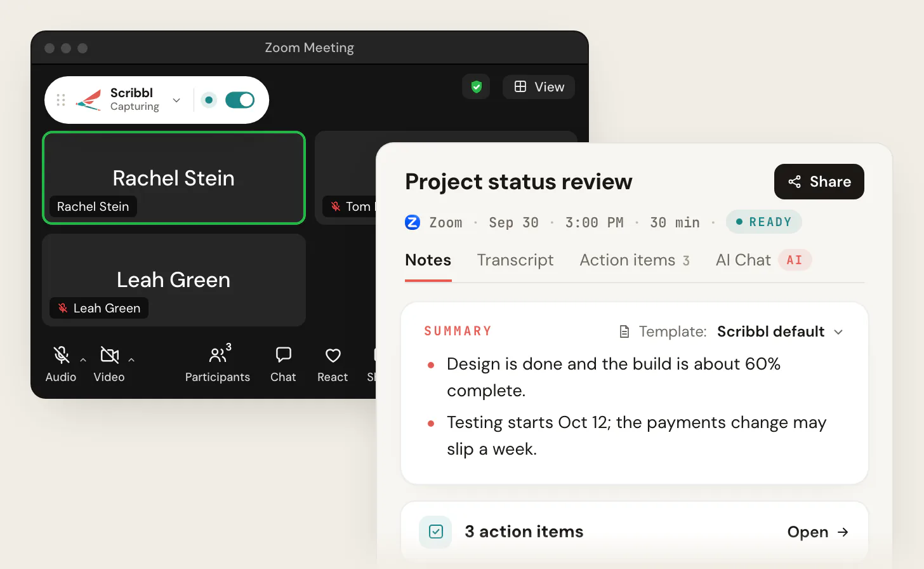Click summary bullet 'Testing starts Oct 12'
This screenshot has height=569, width=924.
coord(637,436)
